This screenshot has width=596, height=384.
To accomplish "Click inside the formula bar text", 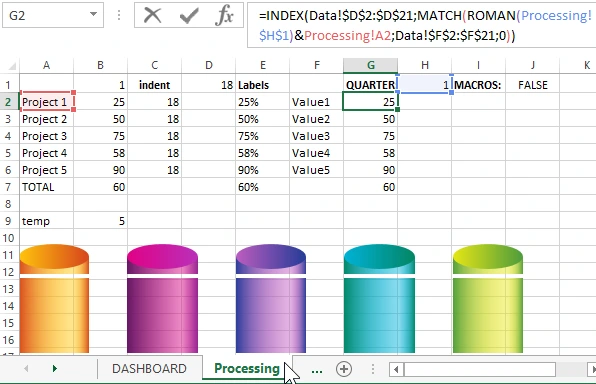I will [422, 25].
